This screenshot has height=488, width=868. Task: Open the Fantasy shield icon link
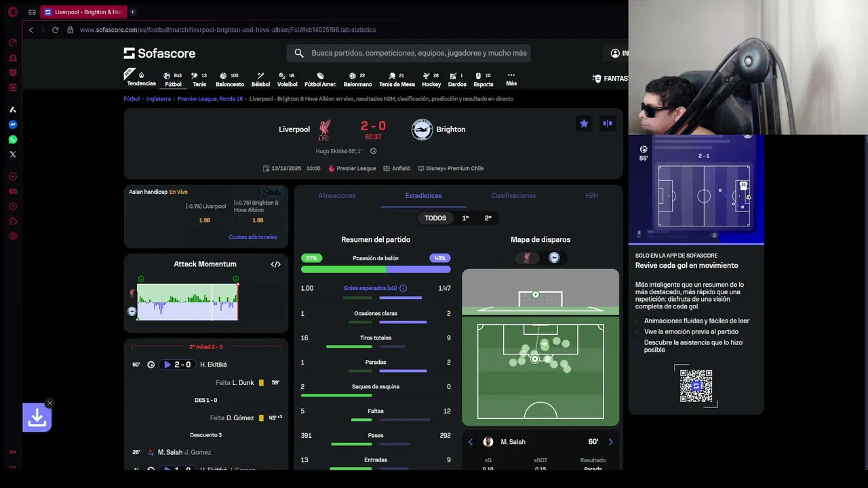coord(597,79)
